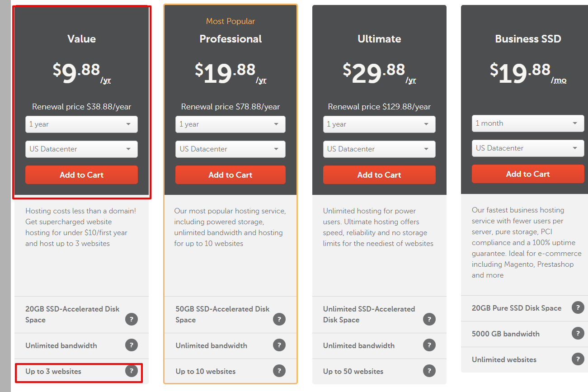Click help icon next to Up to 50 websites
The height and width of the screenshot is (392, 588).
[429, 371]
